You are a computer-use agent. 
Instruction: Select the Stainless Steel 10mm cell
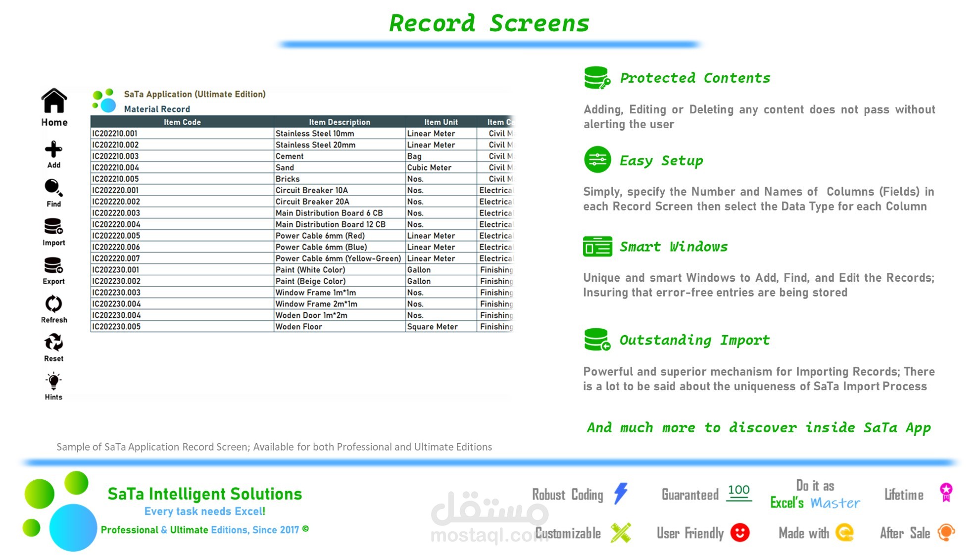[x=340, y=133]
